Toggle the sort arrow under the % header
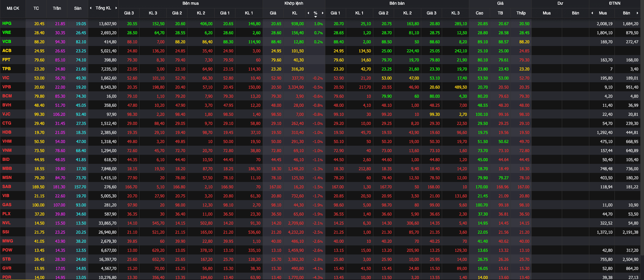 point(316,17)
